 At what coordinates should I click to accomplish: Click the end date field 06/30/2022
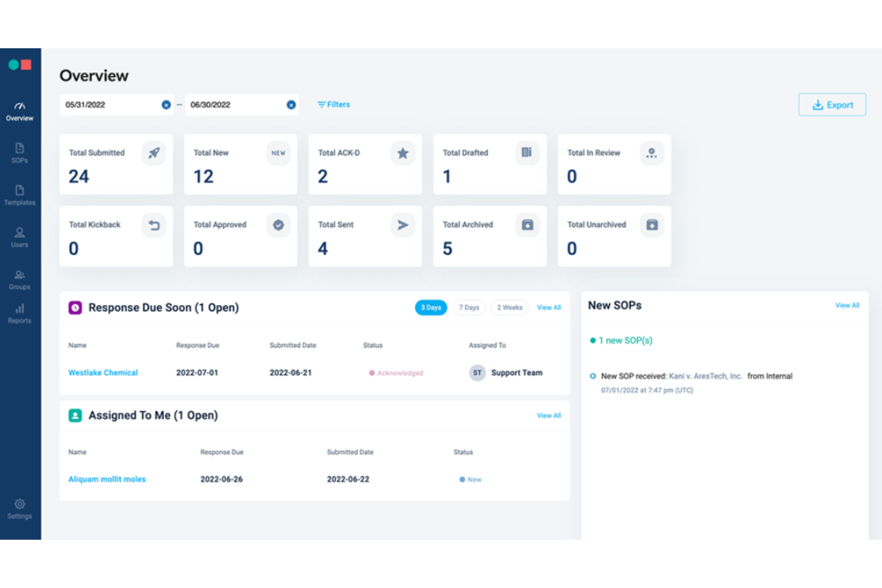pos(242,105)
